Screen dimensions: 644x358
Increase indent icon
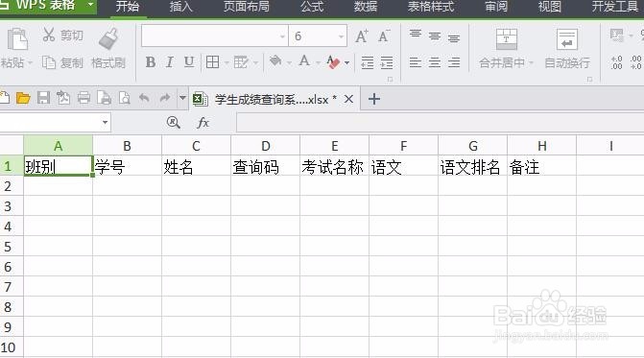pos(387,62)
